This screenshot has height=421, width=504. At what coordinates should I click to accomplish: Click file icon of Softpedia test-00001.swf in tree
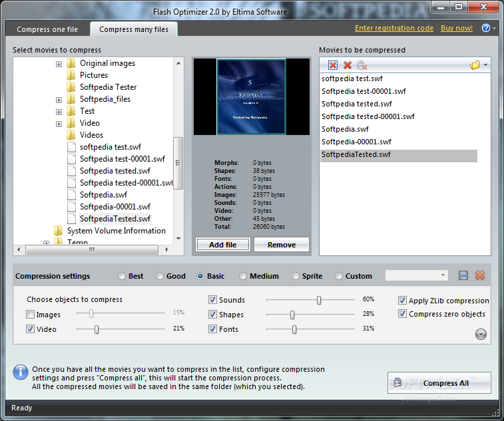71,159
